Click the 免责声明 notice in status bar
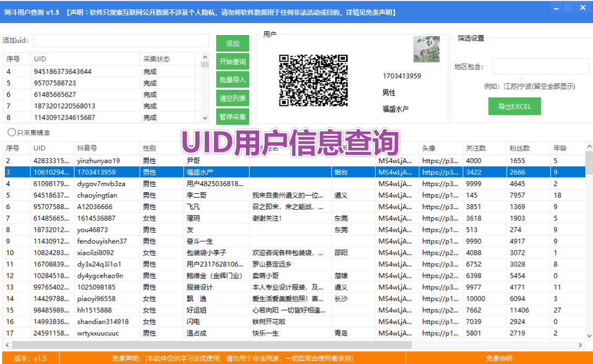Image resolution: width=593 pixels, height=364 pixels. tap(232, 359)
